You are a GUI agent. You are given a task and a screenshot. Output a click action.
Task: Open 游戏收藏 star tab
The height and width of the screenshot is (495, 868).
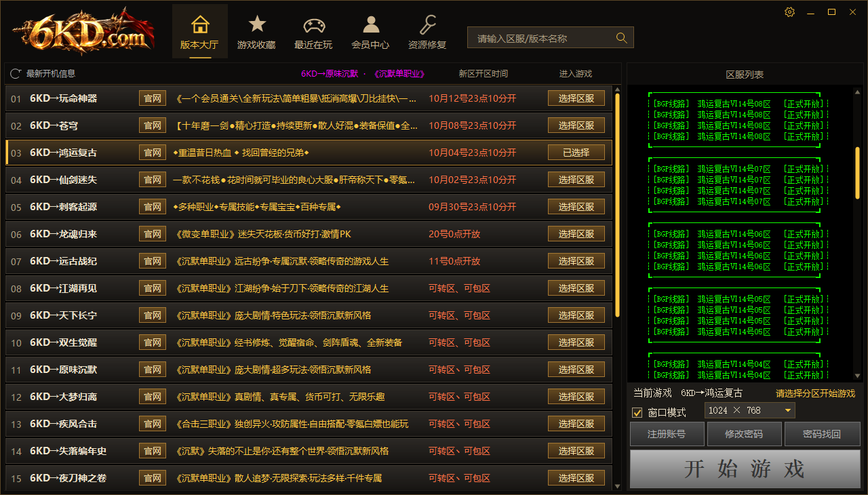(x=256, y=32)
